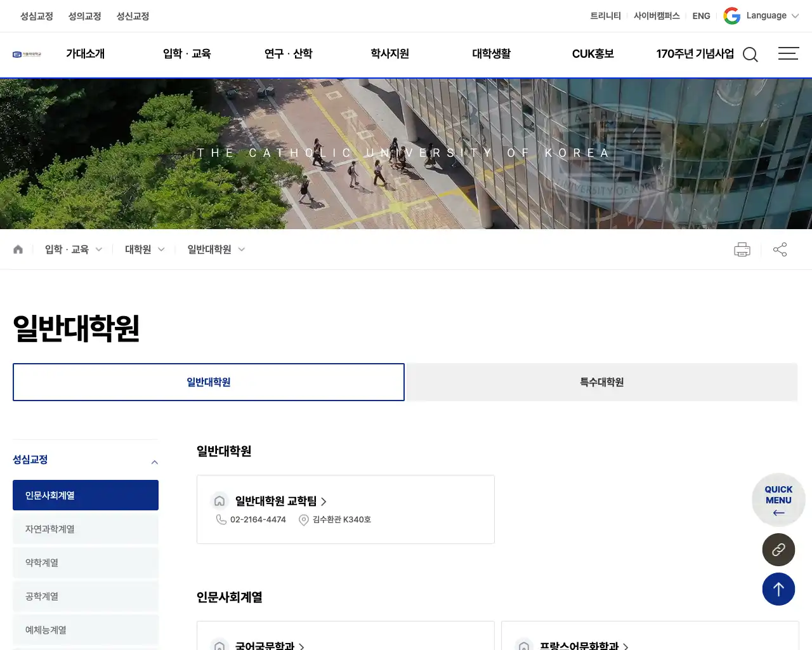Image resolution: width=812 pixels, height=650 pixels.
Task: Open the search magnifier icon
Action: [x=750, y=55]
